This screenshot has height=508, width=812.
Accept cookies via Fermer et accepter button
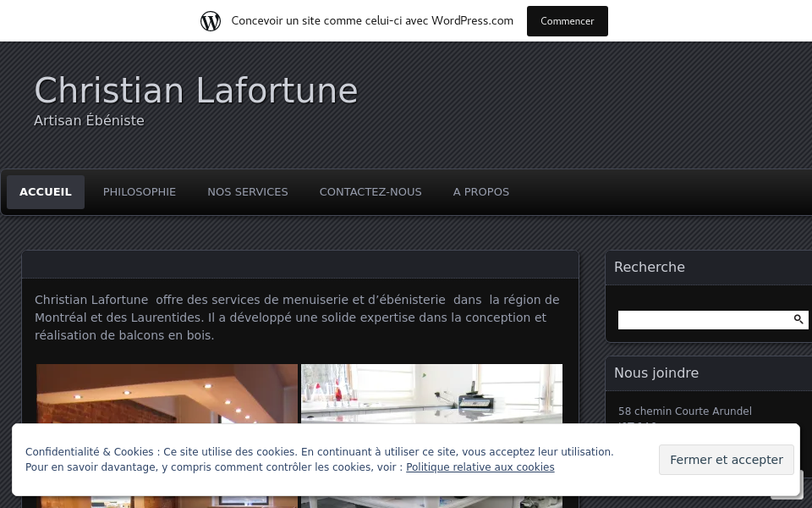(x=726, y=460)
